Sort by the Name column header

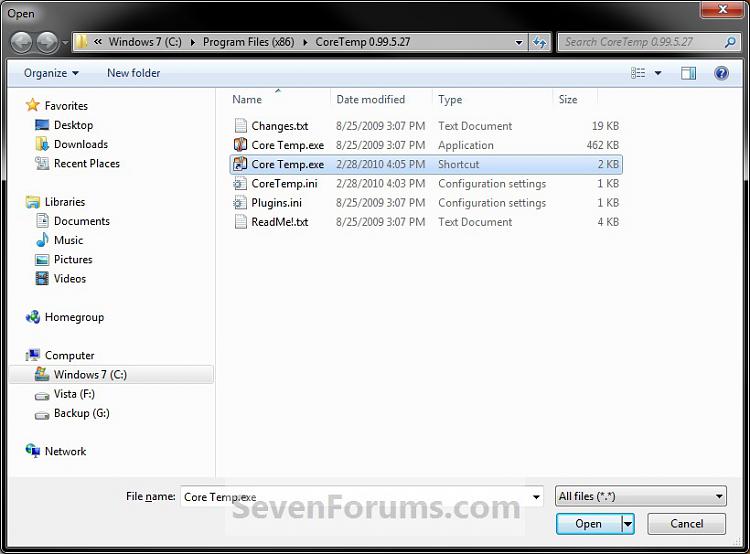[x=247, y=100]
